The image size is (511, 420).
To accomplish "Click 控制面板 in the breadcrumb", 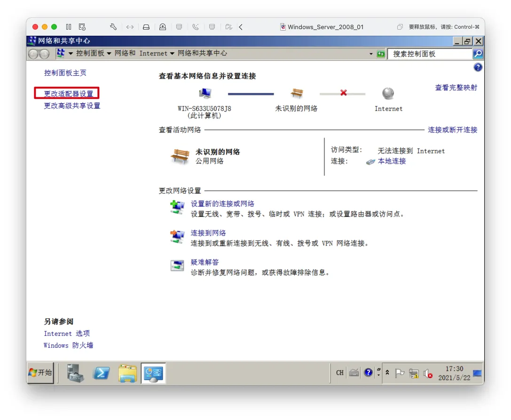I will 90,54.
